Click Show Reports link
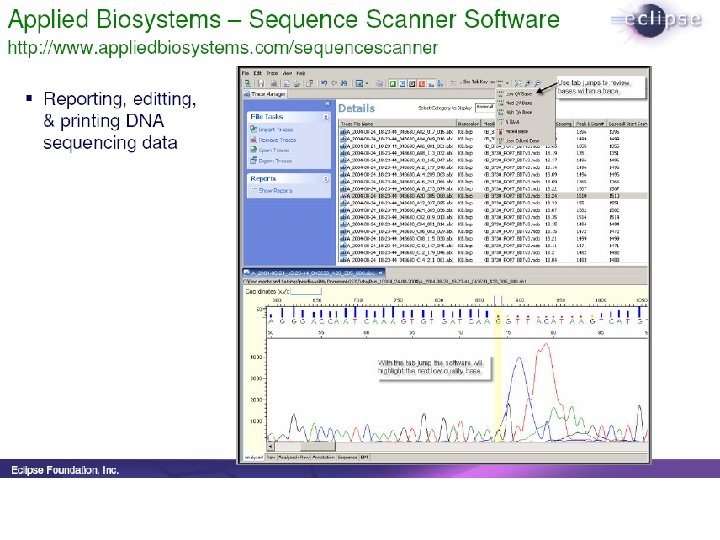 276,191
